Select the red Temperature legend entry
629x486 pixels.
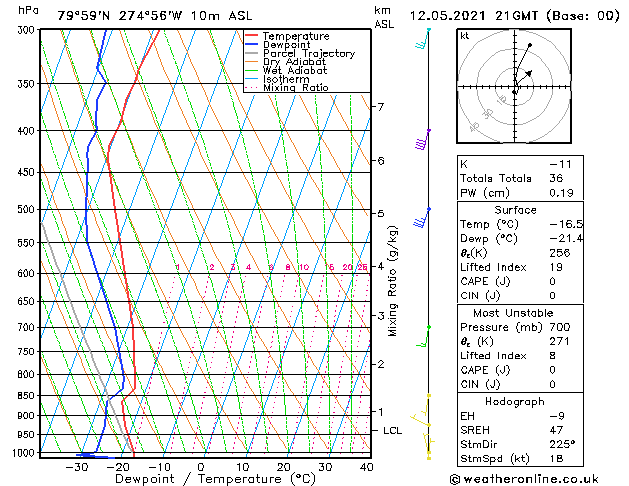point(297,36)
